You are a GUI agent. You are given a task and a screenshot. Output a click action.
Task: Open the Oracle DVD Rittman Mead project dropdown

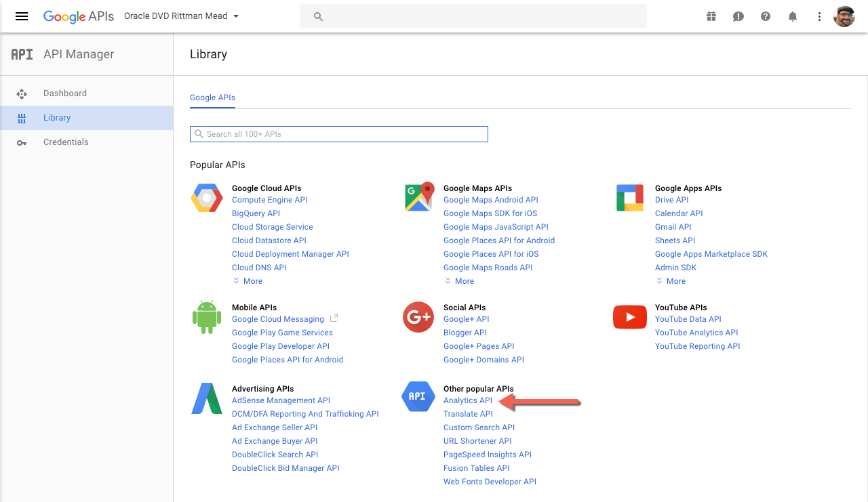tap(181, 16)
